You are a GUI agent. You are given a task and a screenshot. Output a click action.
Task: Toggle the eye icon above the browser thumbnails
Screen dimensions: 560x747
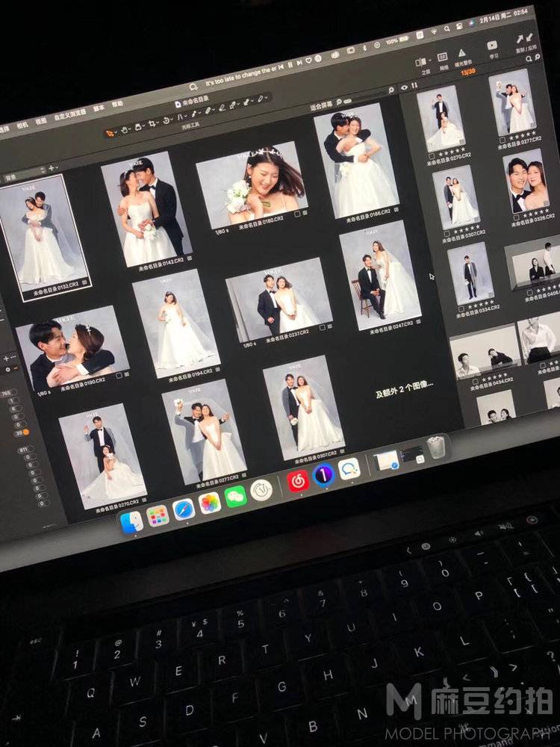[x=404, y=87]
